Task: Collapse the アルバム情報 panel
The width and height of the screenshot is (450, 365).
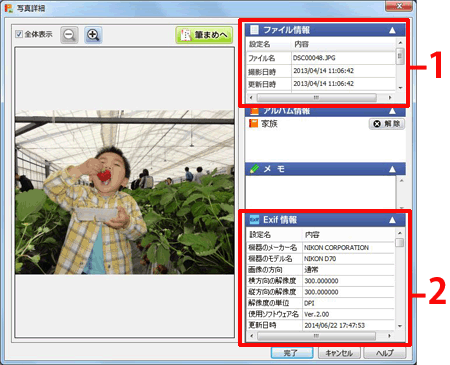Action: tap(392, 111)
